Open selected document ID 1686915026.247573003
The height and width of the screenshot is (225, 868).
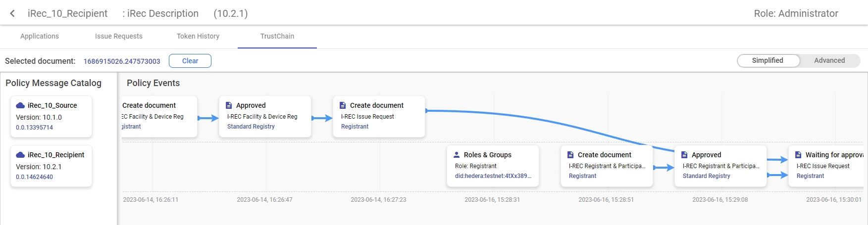[122, 61]
